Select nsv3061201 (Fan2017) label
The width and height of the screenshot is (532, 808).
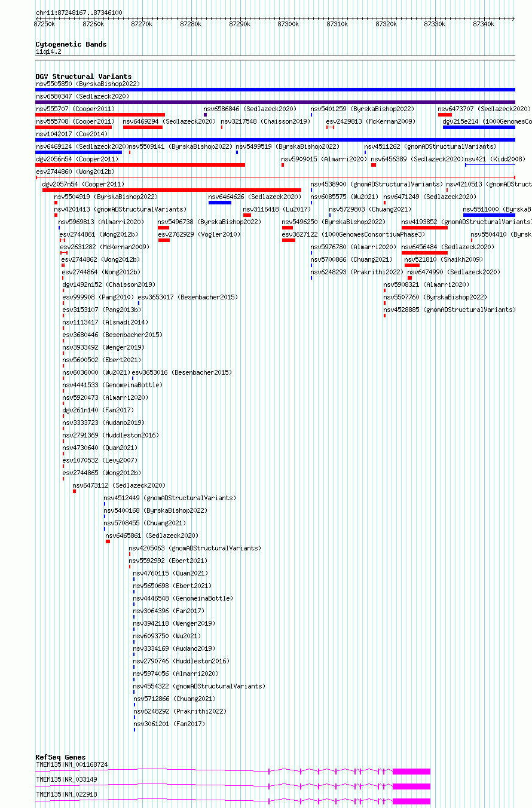pos(169,724)
